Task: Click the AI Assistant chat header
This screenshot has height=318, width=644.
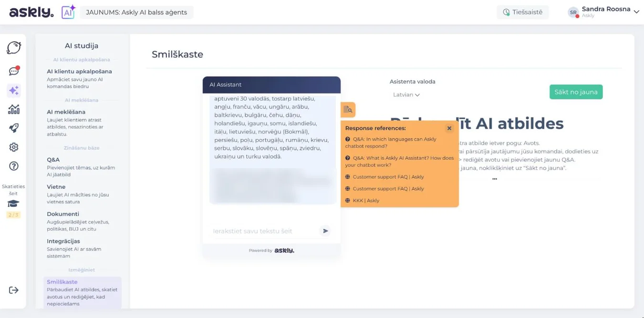Action: [x=271, y=85]
